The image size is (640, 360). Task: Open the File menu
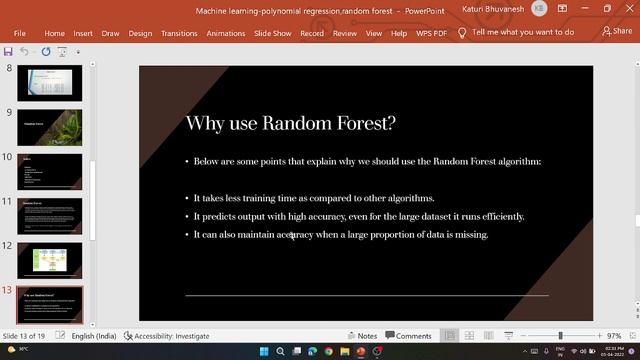click(x=20, y=33)
